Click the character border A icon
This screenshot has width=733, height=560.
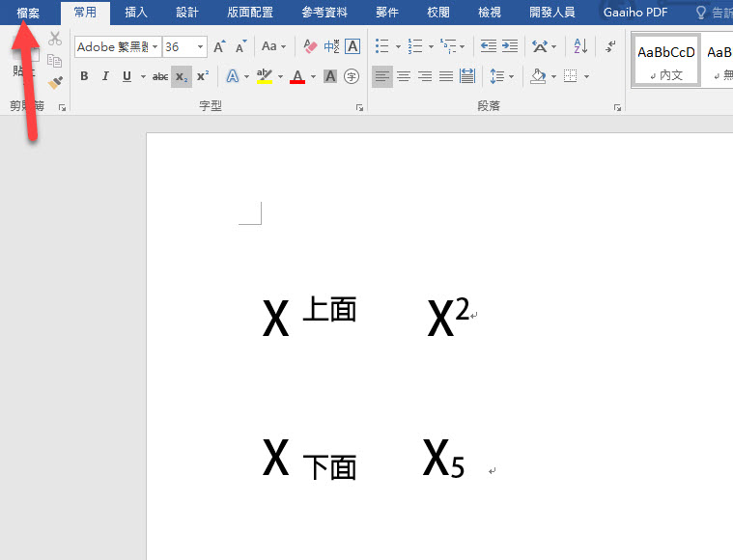pyautogui.click(x=352, y=46)
